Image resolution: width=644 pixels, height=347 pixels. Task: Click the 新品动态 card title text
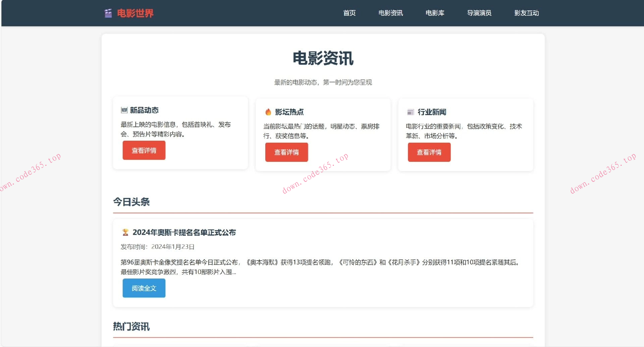(144, 110)
